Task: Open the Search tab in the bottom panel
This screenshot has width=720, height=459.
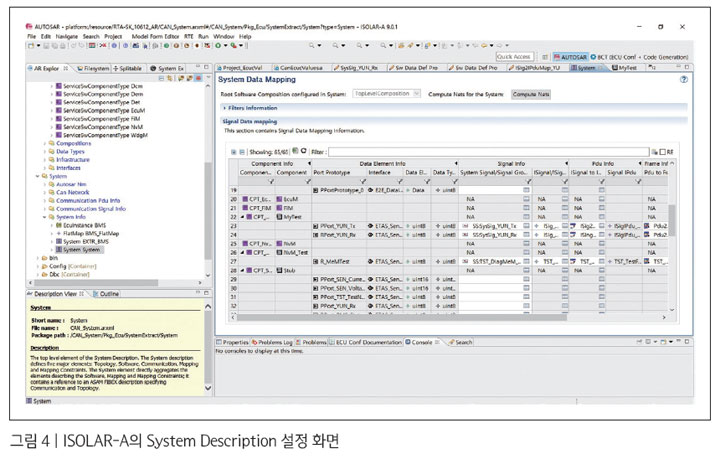Action: tap(460, 342)
